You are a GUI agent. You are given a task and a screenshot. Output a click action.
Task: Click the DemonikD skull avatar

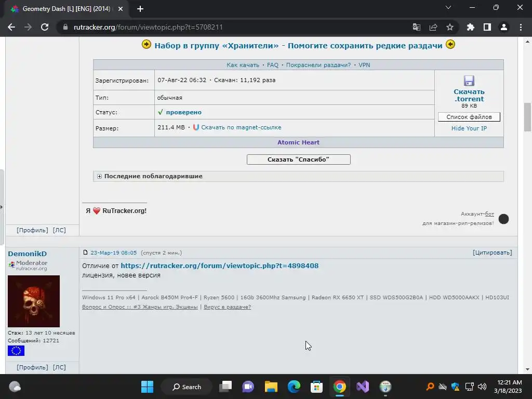[34, 301]
